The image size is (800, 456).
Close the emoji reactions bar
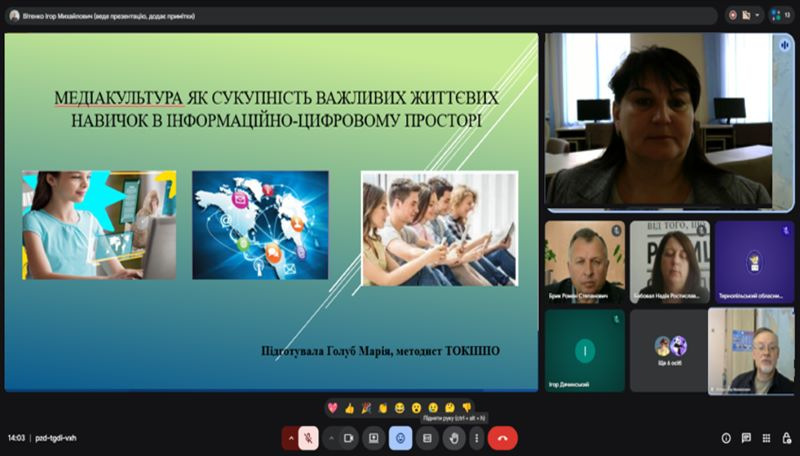401,438
